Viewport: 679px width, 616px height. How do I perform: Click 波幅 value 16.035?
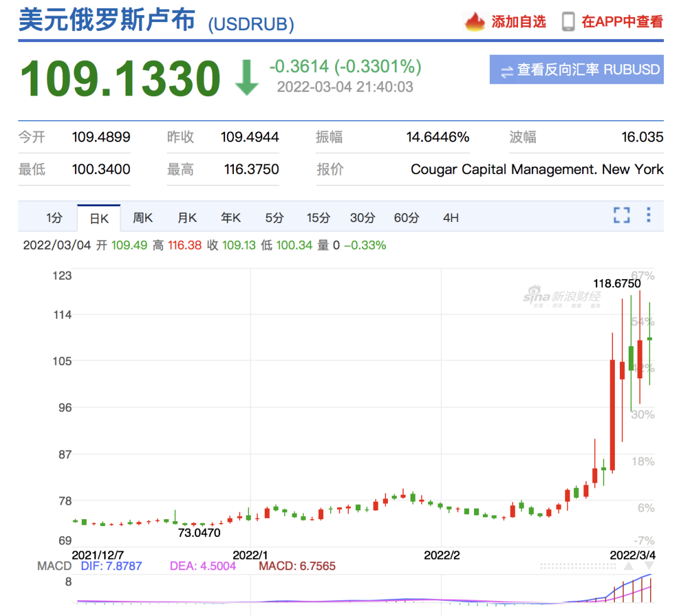pos(642,137)
